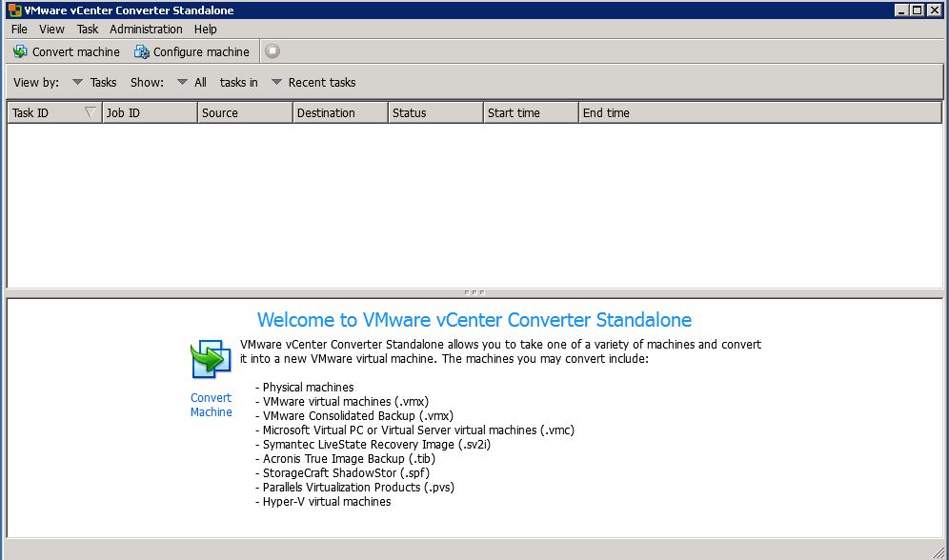
Task: Open the File menu
Action: pos(19,29)
